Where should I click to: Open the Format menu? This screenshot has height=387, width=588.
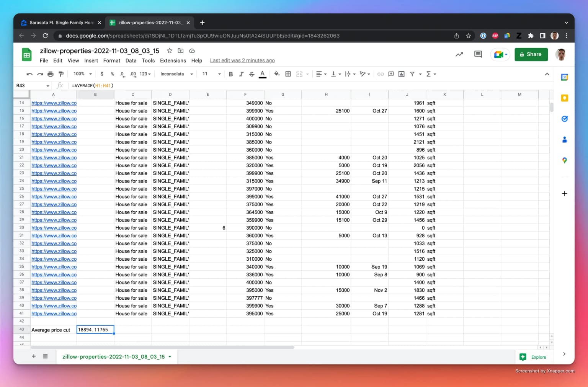112,61
